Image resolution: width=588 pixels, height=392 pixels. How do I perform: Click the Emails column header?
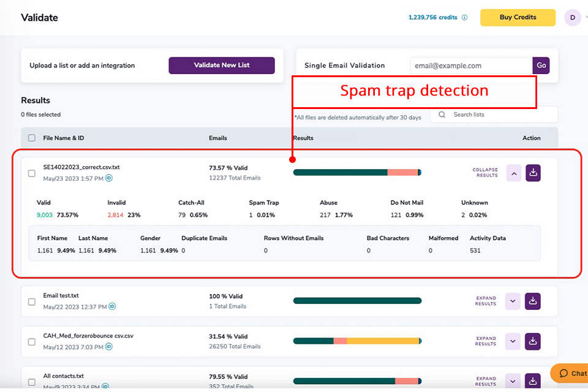tap(217, 138)
